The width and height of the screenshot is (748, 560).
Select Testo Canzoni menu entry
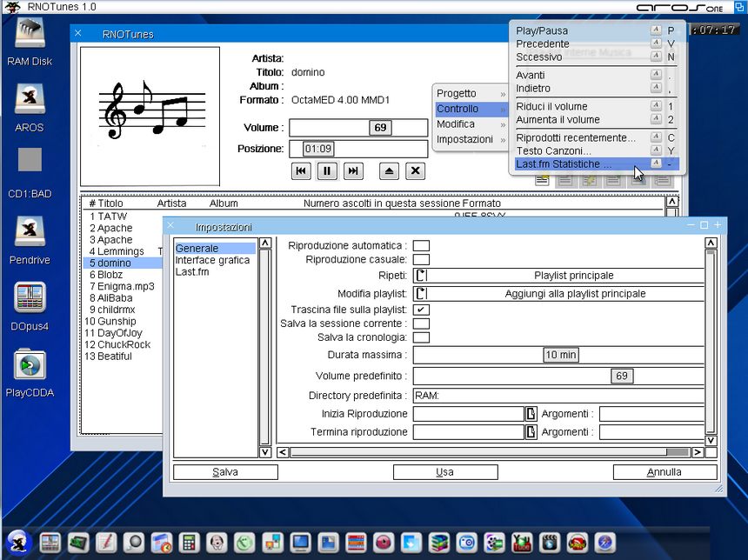click(x=554, y=151)
